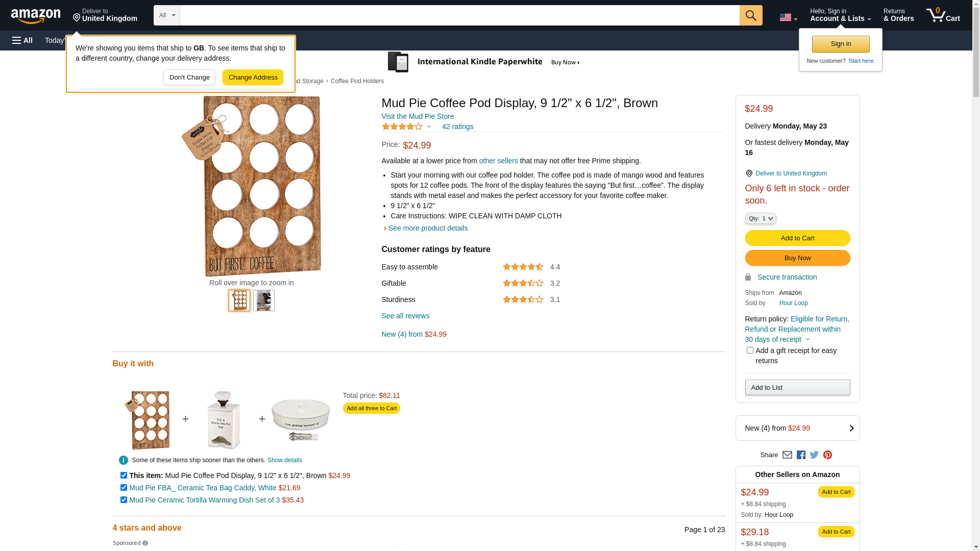Viewport: 980px width, 551px height.
Task: Open Account & Lists menu
Action: coord(840,15)
